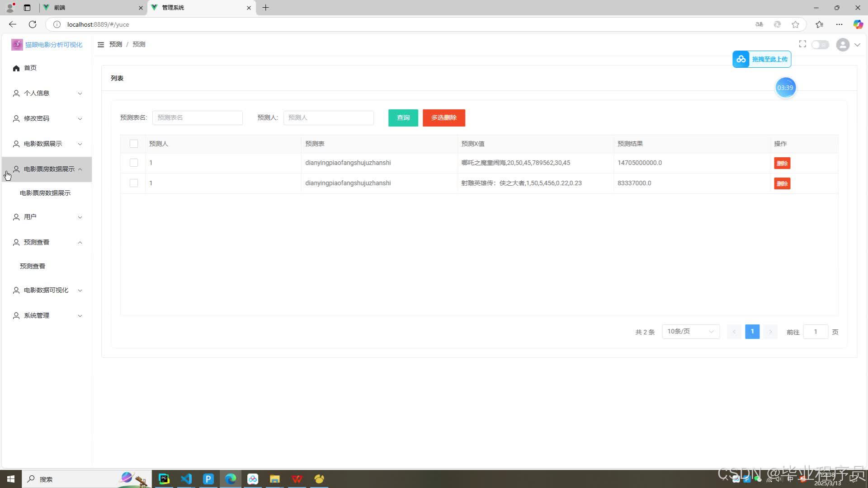
Task: Add this page to browser favorites
Action: [x=796, y=24]
